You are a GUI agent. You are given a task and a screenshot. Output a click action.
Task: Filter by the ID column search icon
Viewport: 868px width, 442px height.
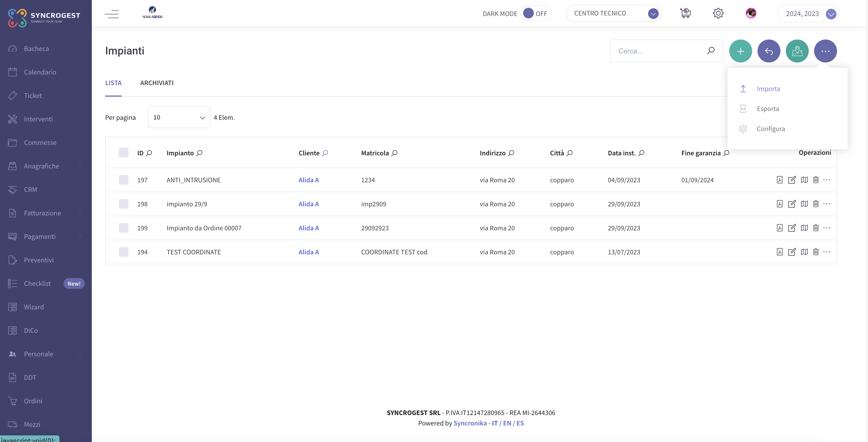(x=149, y=153)
